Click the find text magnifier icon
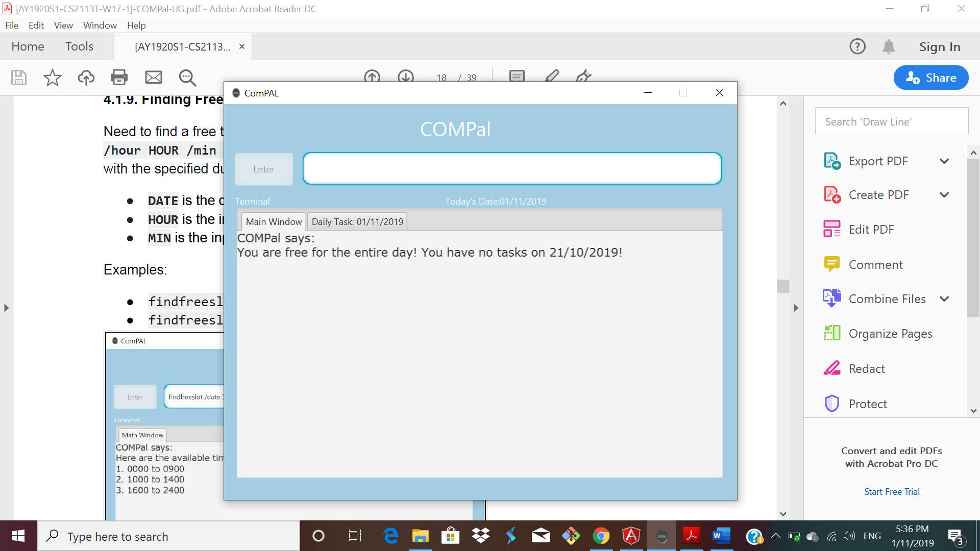 click(x=187, y=78)
